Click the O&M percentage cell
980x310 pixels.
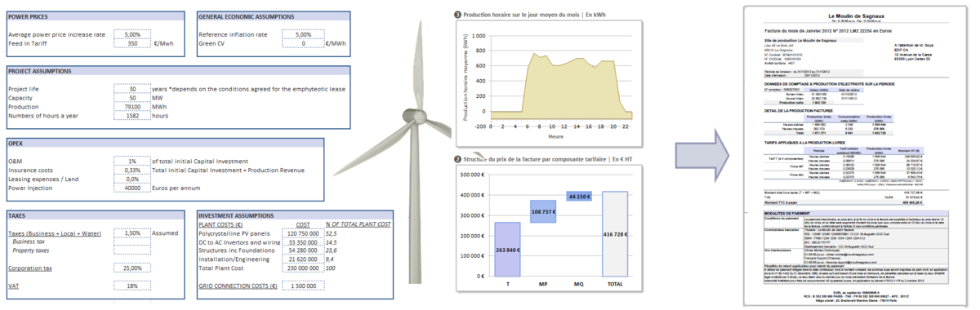[x=132, y=161]
